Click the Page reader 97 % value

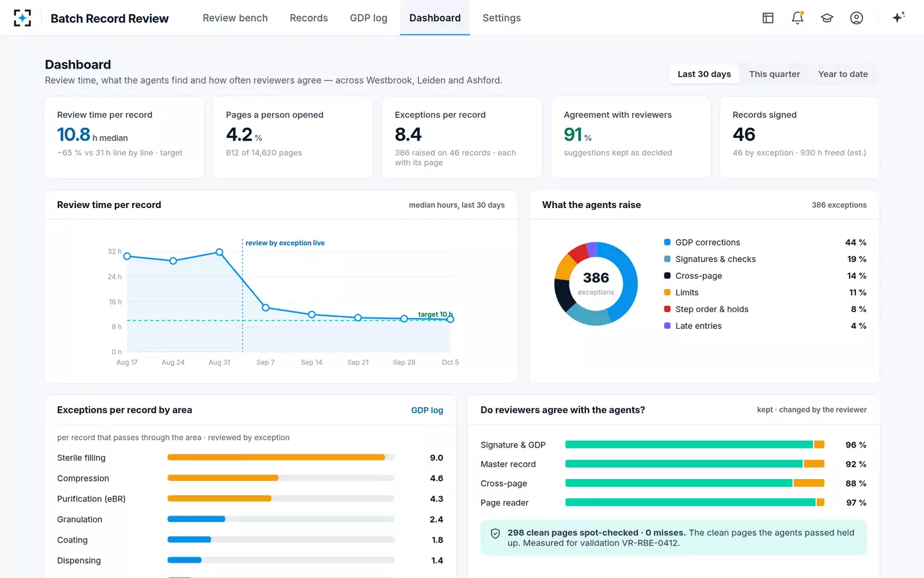click(x=856, y=503)
